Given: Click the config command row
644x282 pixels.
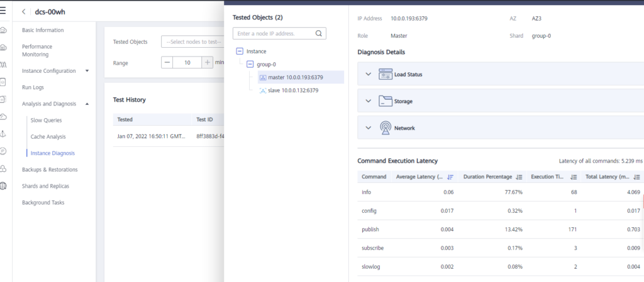Looking at the screenshot, I should pyautogui.click(x=501, y=210).
